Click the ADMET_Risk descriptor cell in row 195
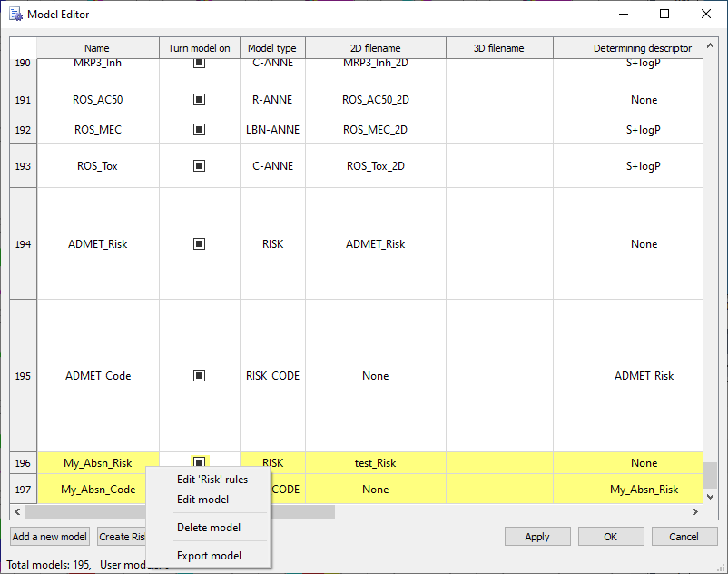The width and height of the screenshot is (728, 574). tap(628, 376)
